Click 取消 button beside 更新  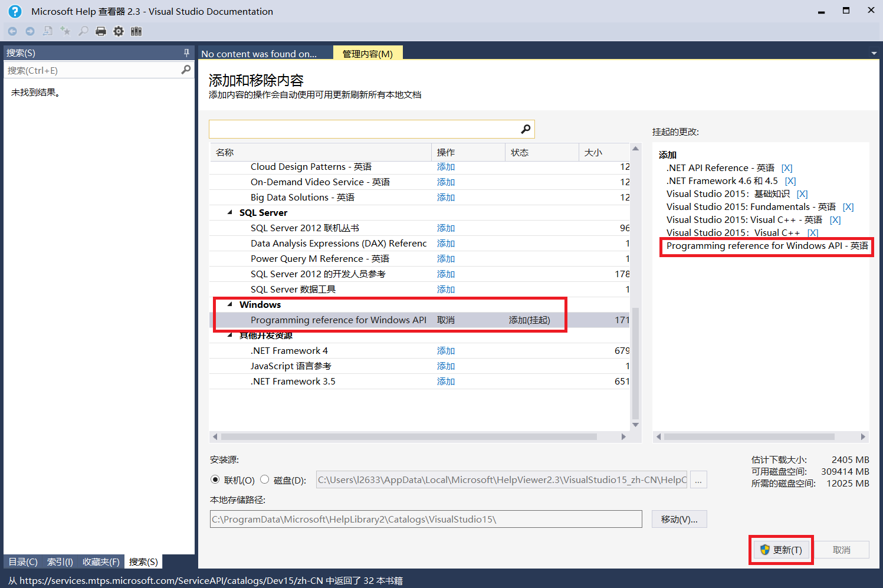coord(842,550)
